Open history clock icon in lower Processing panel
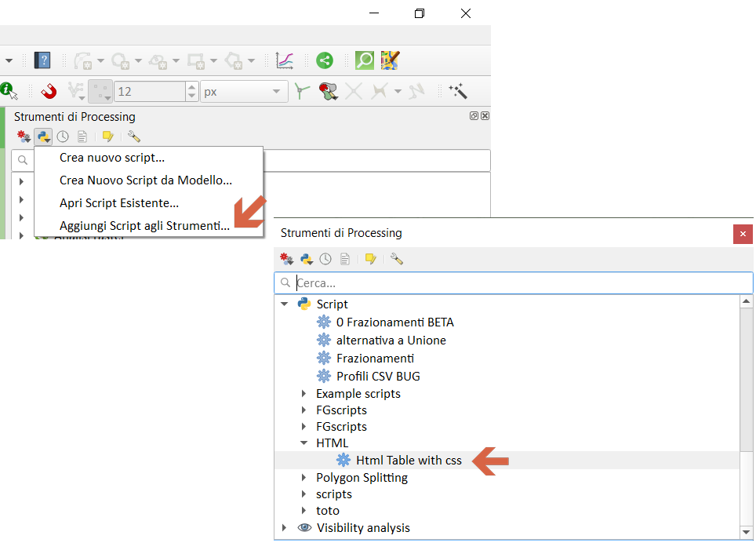Screen dimensions: 756x550 click(325, 259)
